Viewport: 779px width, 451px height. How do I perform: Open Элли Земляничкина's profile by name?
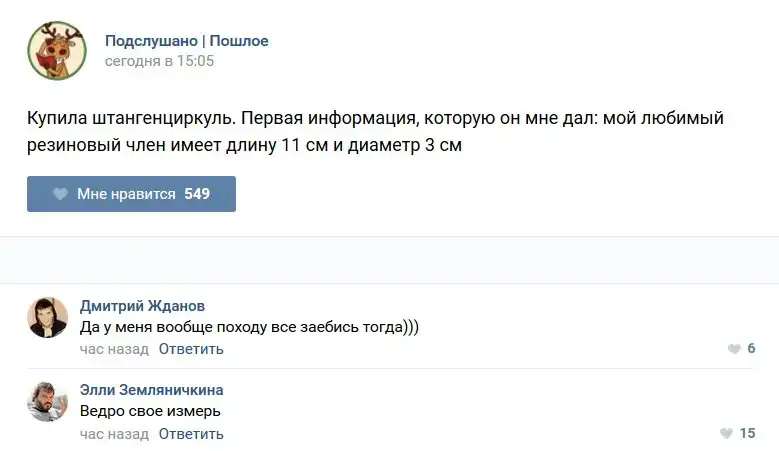(152, 390)
